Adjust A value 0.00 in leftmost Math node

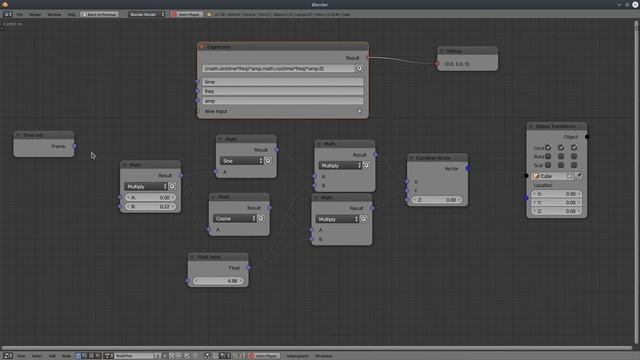(150, 198)
